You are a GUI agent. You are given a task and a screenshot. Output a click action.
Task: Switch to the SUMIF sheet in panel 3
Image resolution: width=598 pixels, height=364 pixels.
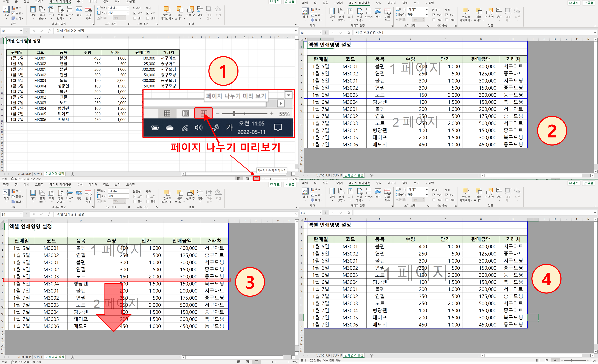point(38,357)
